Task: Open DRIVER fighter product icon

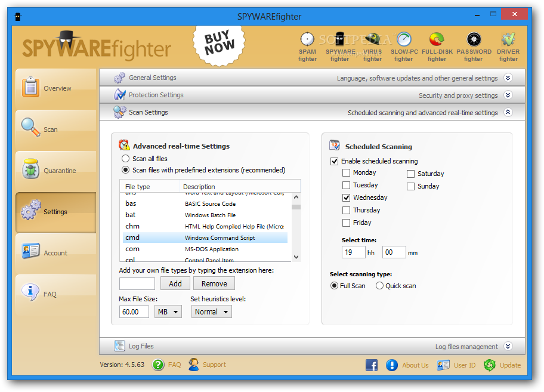Action: tap(508, 39)
